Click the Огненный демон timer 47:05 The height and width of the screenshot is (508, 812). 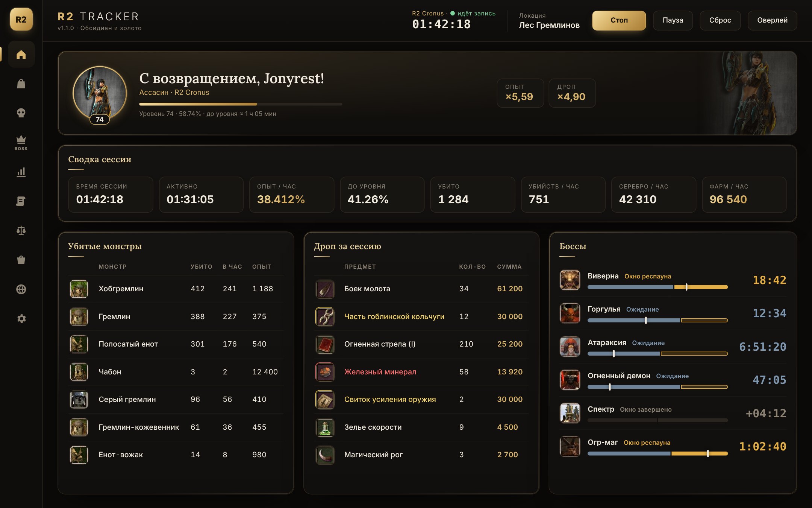click(x=769, y=380)
